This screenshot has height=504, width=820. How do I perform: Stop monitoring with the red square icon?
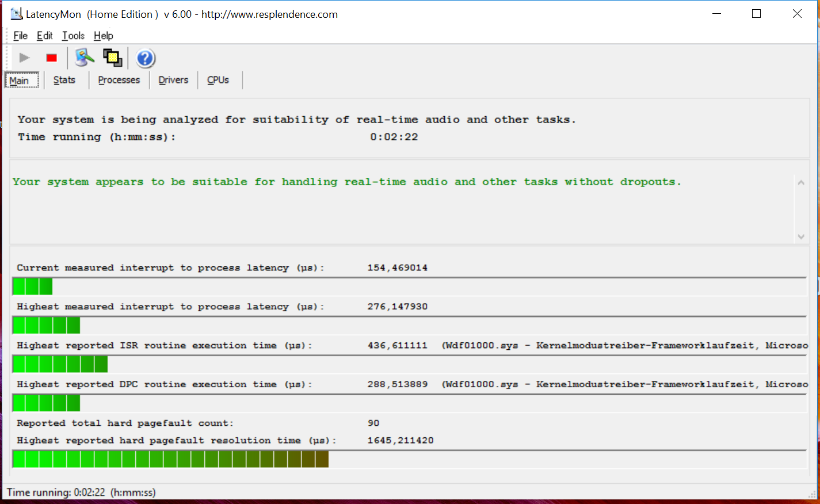(52, 58)
